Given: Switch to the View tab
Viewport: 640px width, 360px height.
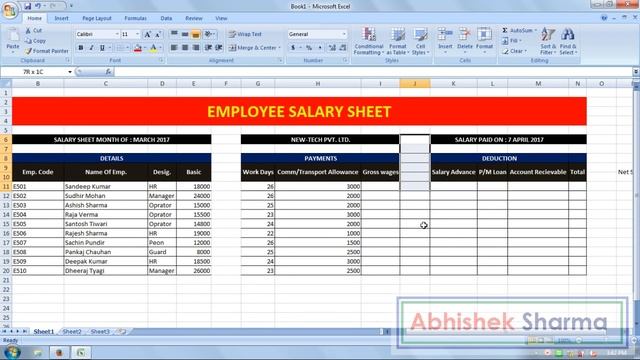Looking at the screenshot, I should tap(221, 18).
